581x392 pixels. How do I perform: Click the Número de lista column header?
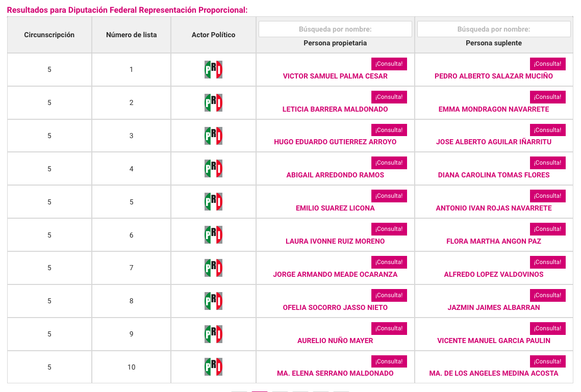pos(131,35)
